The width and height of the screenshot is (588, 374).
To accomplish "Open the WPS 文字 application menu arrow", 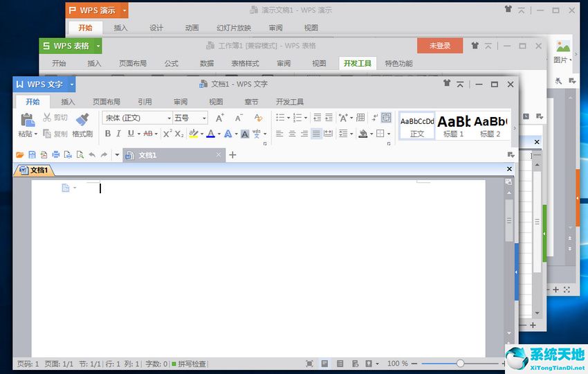I will point(71,84).
